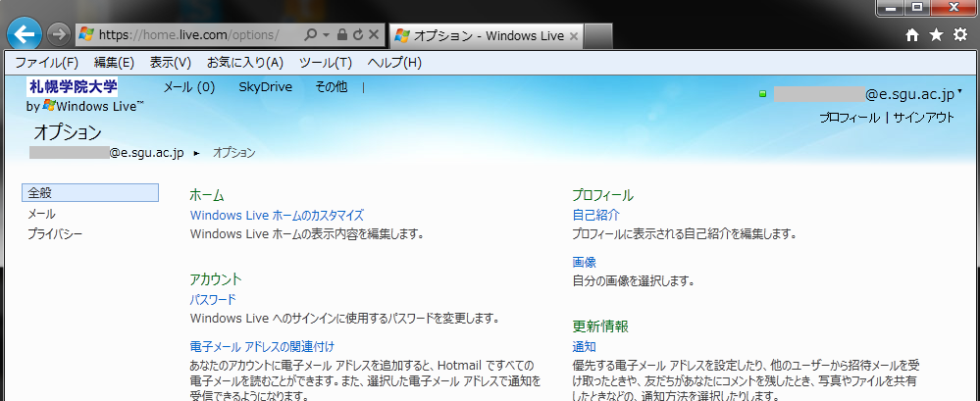Open 電子メール アドレスの関連付け link
Image resolution: width=980 pixels, height=401 pixels.
click(x=262, y=346)
